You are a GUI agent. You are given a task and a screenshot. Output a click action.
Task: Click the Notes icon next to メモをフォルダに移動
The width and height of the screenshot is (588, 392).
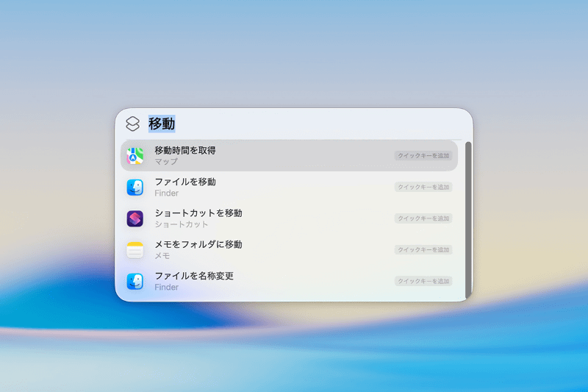(135, 250)
